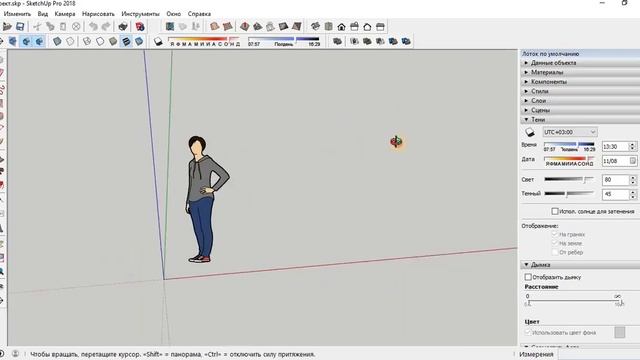This screenshot has height=360, width=640.
Task: Click the Свет brightness slider
Action: (569, 179)
